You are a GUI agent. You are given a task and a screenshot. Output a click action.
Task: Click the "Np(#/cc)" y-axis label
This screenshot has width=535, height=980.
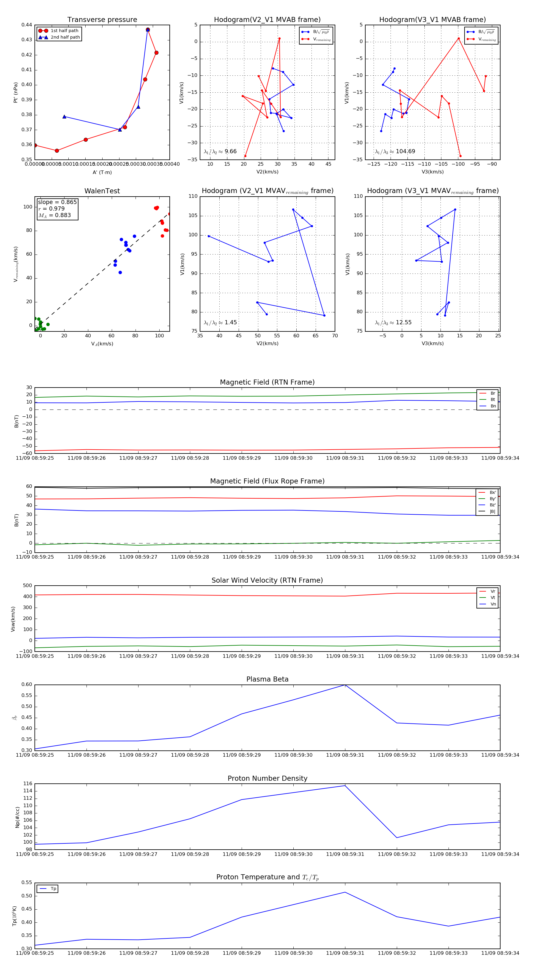coord(17,817)
